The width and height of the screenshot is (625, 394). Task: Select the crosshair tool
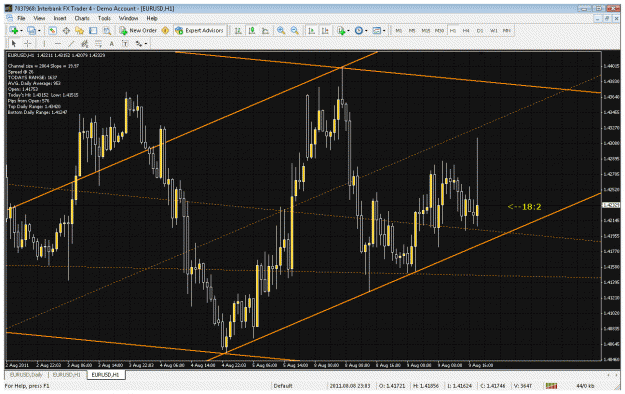[28, 43]
